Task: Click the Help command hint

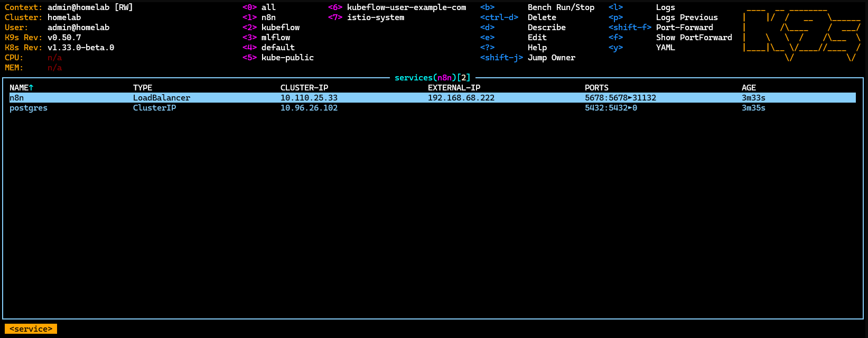Action: [537, 48]
